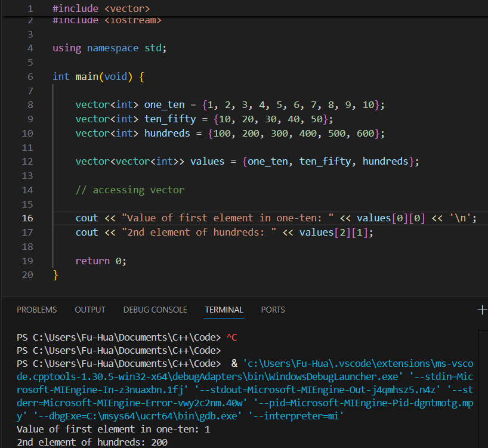
Task: Click the "// accessing vector" comment
Action: (129, 190)
